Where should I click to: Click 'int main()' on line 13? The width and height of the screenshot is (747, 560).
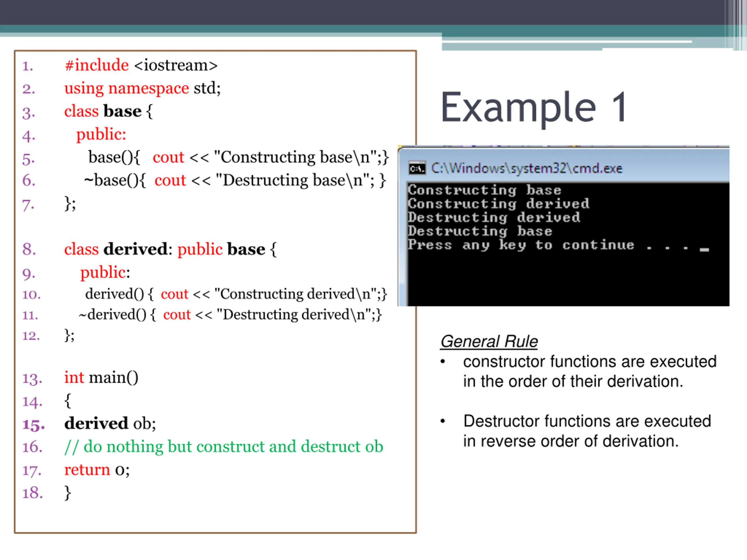point(101,377)
